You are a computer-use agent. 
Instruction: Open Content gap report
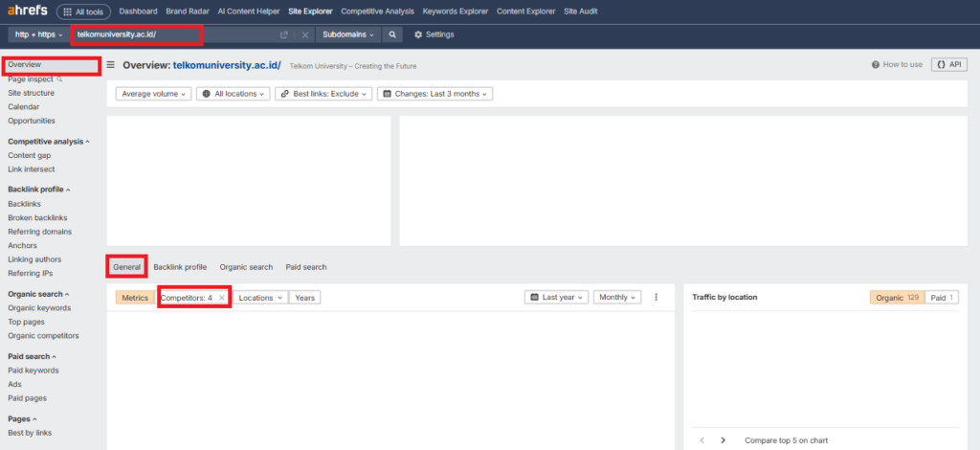tap(30, 156)
